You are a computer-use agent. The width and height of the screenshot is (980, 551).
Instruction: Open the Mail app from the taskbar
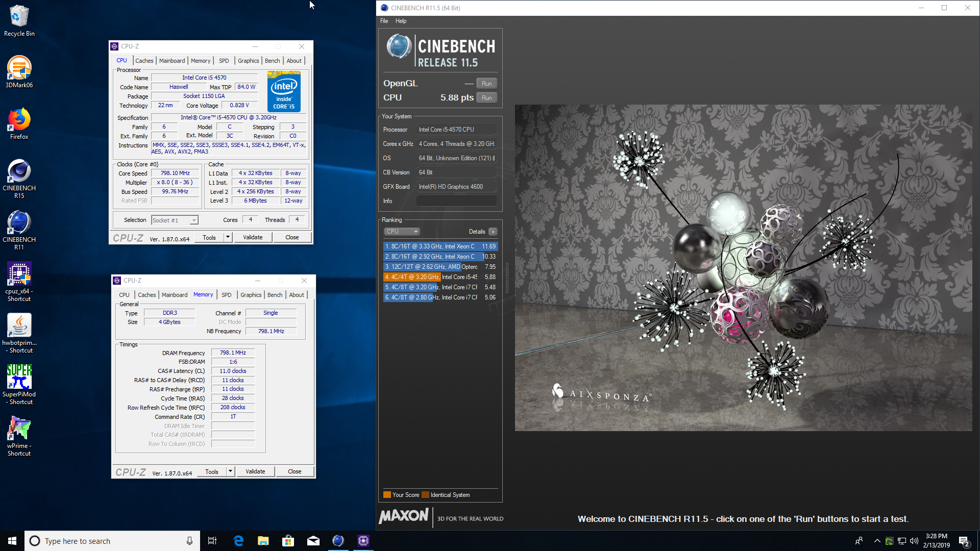pos(313,541)
